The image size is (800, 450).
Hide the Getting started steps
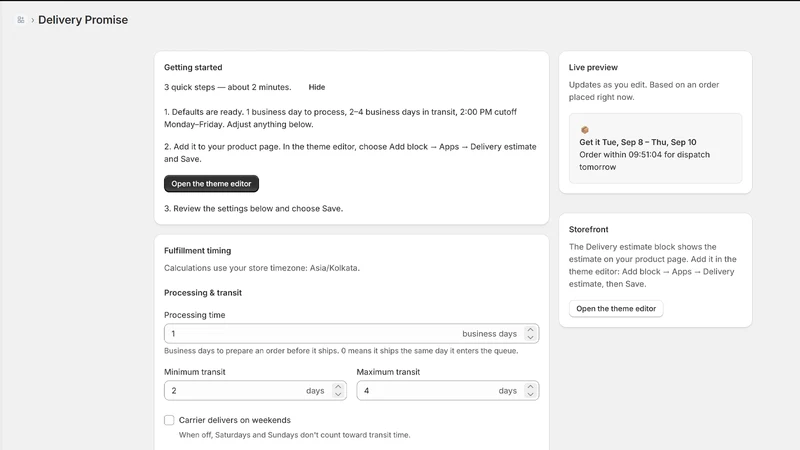click(316, 87)
